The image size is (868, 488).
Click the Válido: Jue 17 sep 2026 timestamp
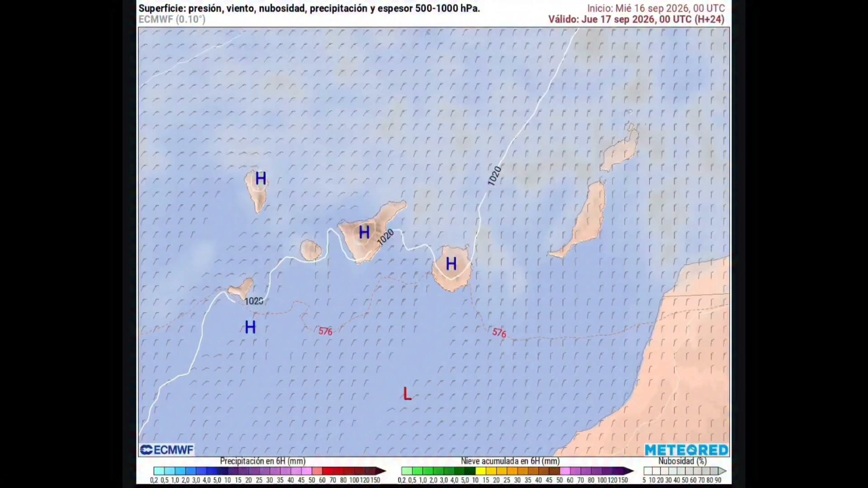pyautogui.click(x=636, y=19)
